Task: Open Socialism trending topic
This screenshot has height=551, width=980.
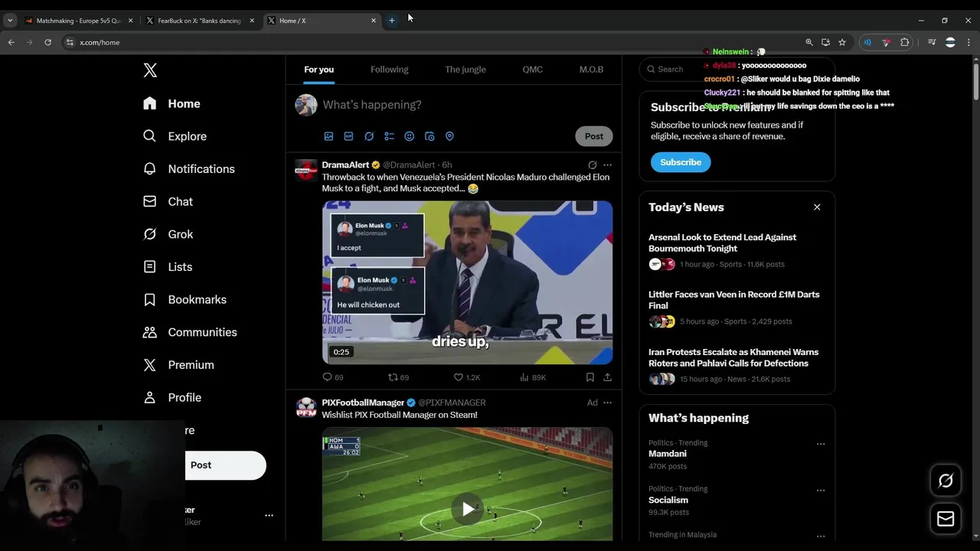Action: coord(668,500)
